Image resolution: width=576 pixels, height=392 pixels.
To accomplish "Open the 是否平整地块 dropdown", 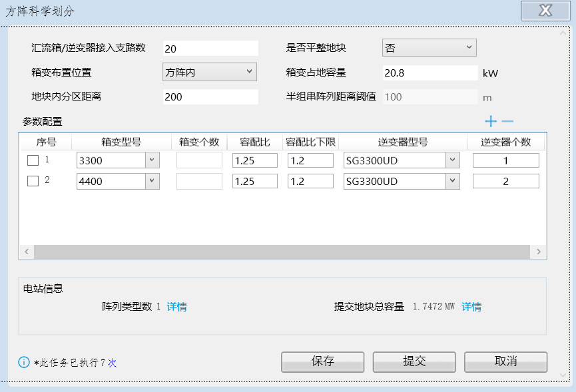I will click(x=429, y=47).
